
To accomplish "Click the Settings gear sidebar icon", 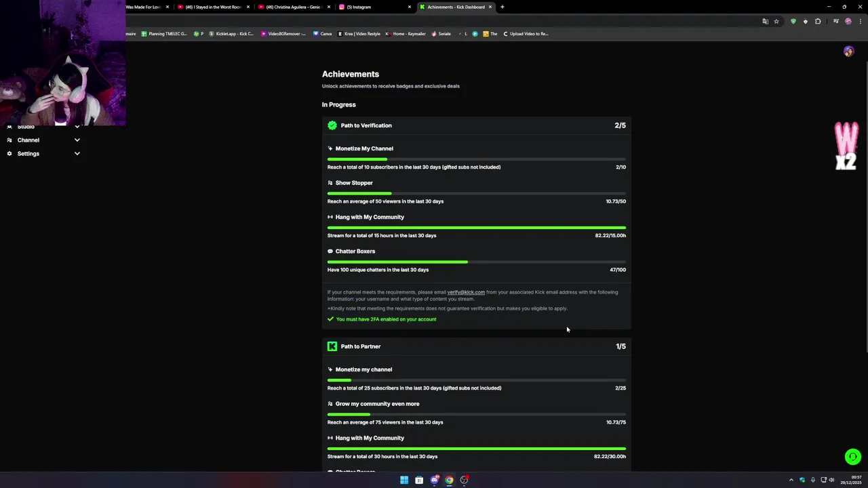I will [9, 154].
